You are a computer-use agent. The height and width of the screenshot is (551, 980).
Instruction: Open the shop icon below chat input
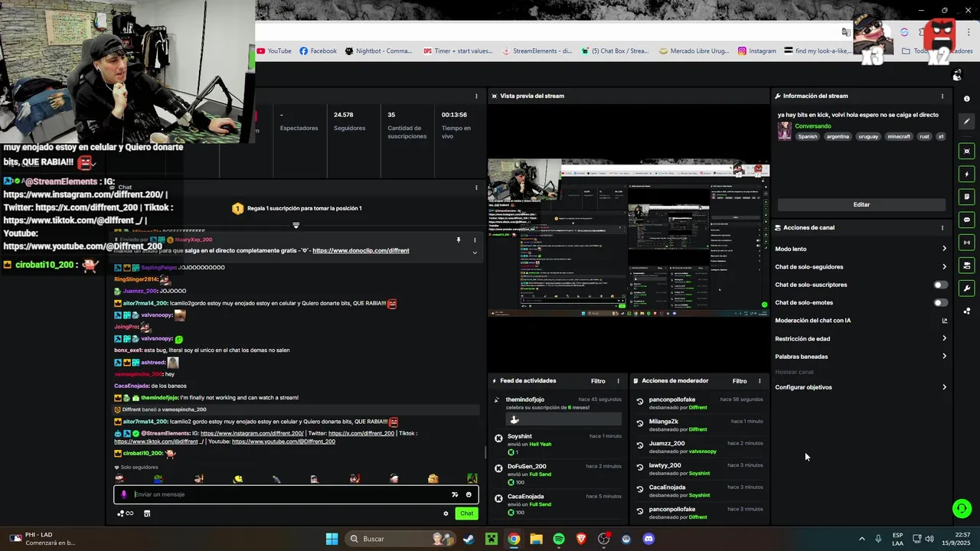click(x=147, y=514)
